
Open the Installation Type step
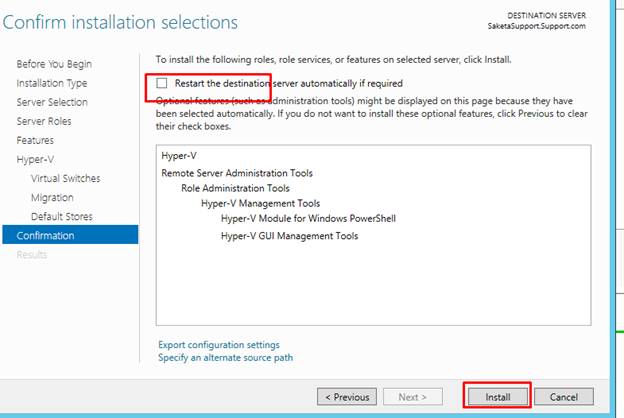(x=52, y=83)
